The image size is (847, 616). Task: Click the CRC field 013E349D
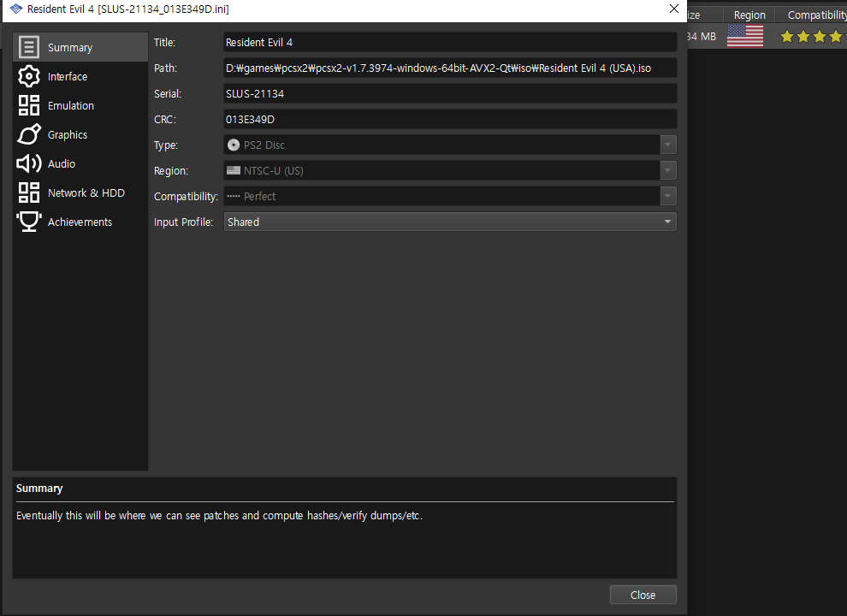click(x=450, y=120)
